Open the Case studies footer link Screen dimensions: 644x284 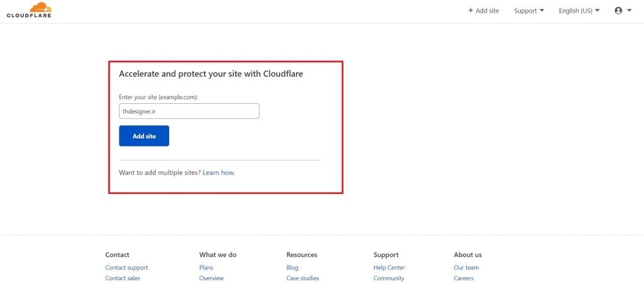303,278
